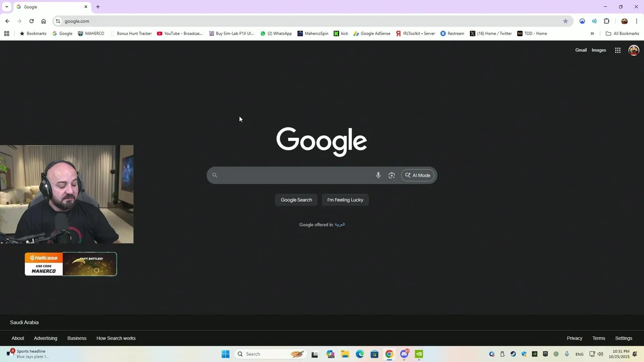Viewport: 644px width, 362px height.
Task: Open Chrome three-dot menu
Action: coord(636,21)
